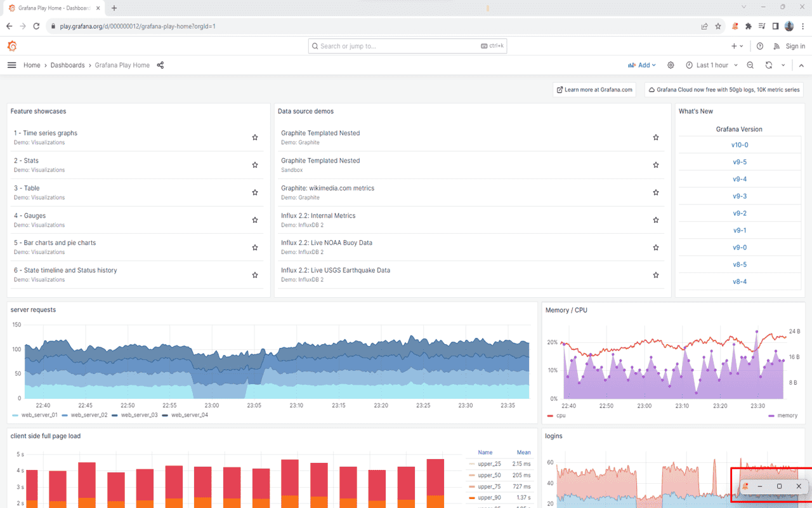Toggle Chrome side panel

pos(775,26)
